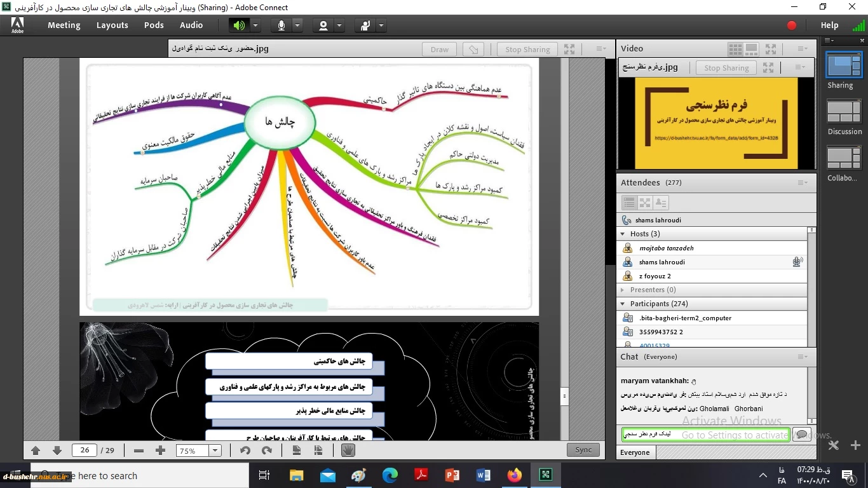Add a new layout with plus icon

pos(855,445)
